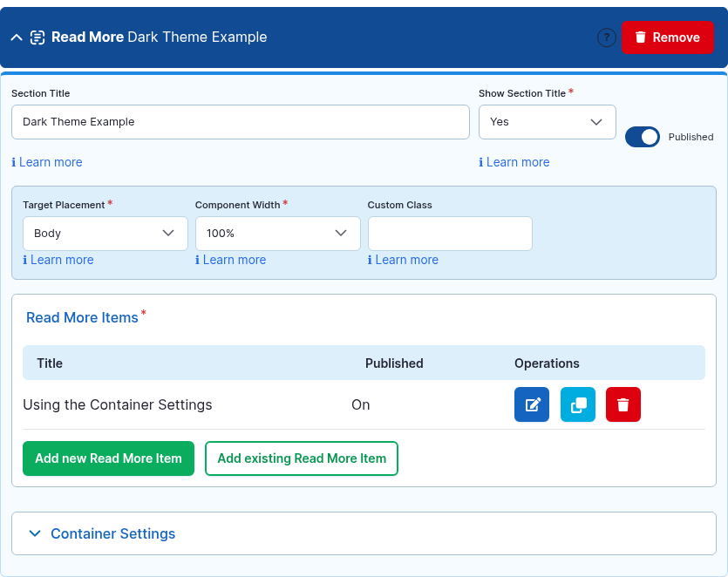The height and width of the screenshot is (577, 728).
Task: Click the Section Title input field
Action: tap(241, 122)
